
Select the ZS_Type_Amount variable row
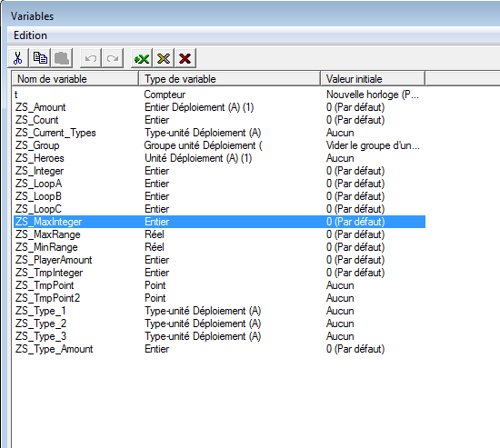[x=219, y=349]
